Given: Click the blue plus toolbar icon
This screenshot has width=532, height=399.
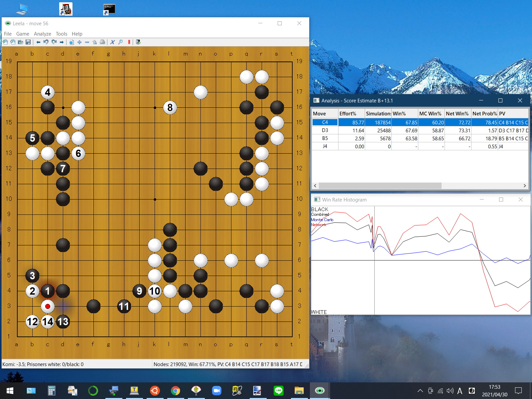Looking at the screenshot, I should pos(79,42).
